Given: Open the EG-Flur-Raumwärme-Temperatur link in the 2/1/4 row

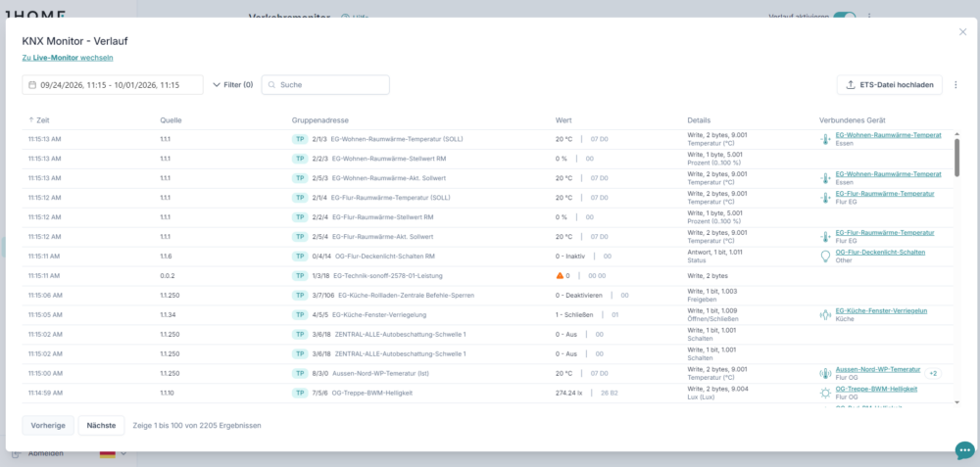Looking at the screenshot, I should click(885, 194).
